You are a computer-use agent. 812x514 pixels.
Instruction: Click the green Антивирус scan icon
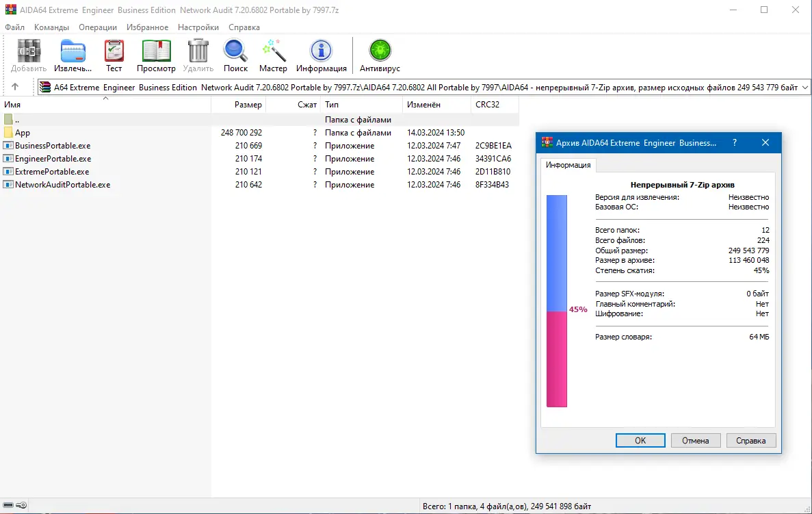point(379,51)
